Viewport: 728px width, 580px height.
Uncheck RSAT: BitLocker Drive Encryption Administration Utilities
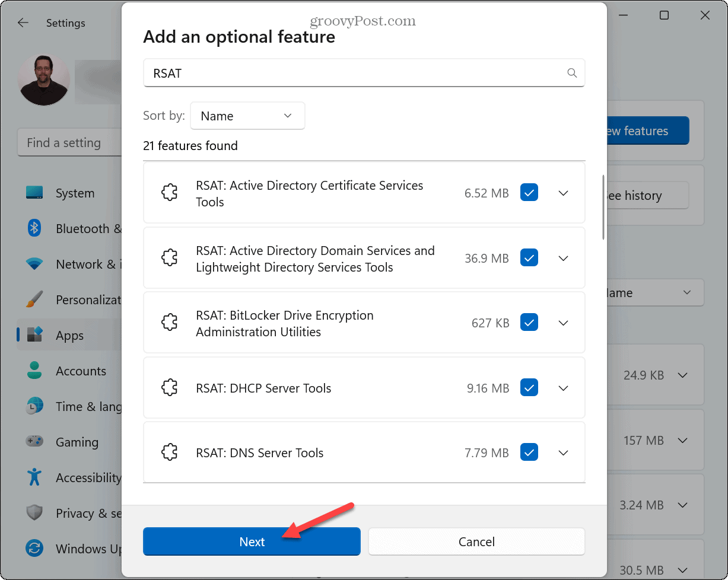529,322
